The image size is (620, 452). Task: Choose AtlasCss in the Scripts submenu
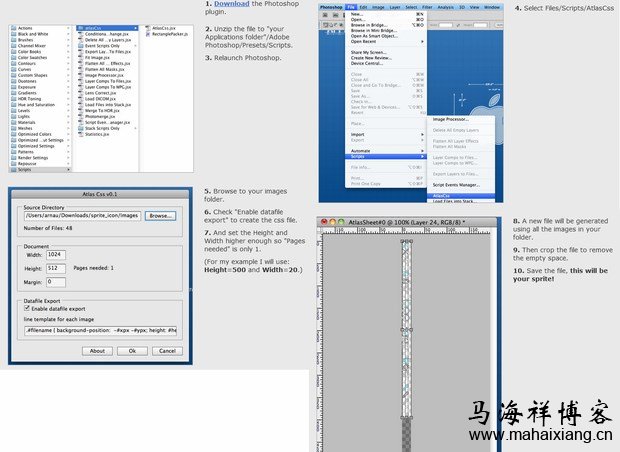pyautogui.click(x=461, y=196)
